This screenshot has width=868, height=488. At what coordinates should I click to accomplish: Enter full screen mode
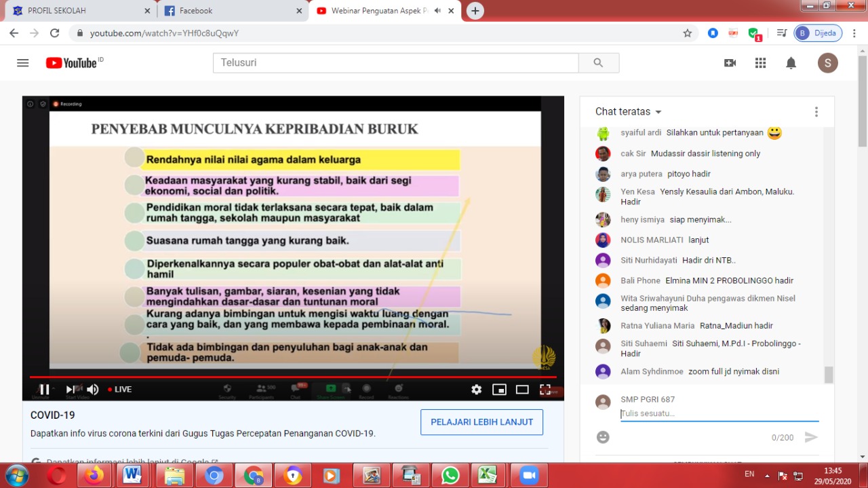545,390
